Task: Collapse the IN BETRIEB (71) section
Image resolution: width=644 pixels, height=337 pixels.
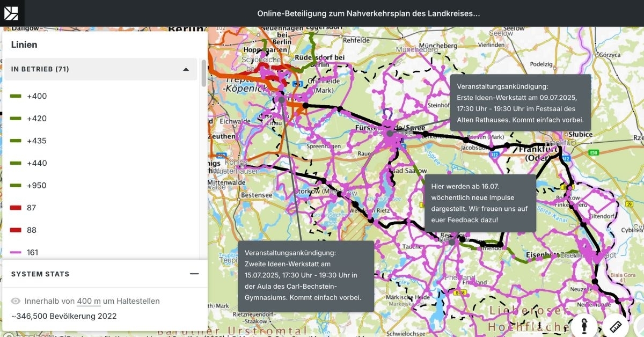Action: [x=186, y=69]
